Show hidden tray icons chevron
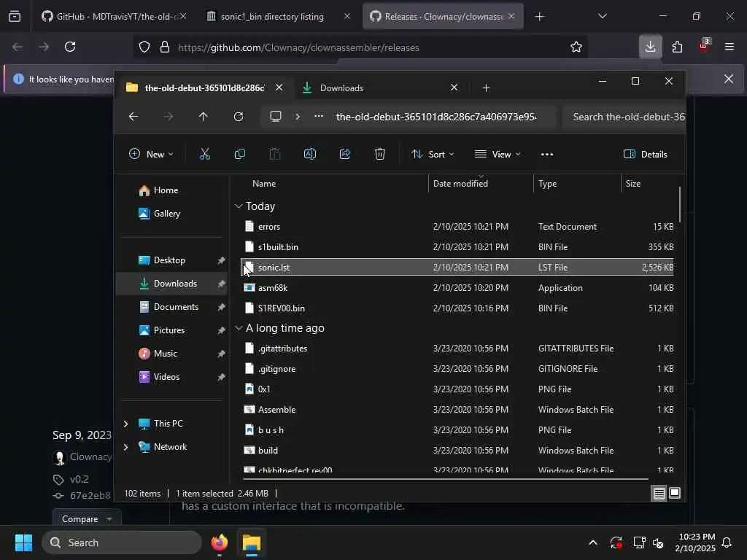 (x=593, y=542)
